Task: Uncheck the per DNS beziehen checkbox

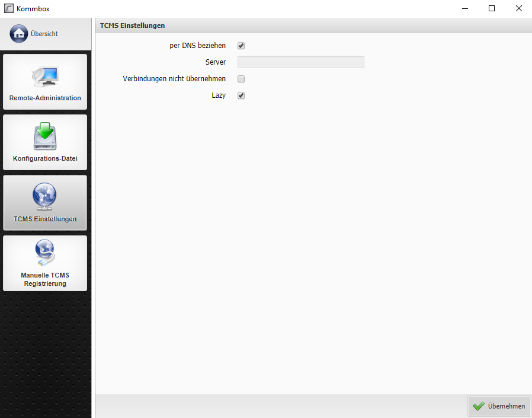Action: [x=241, y=46]
